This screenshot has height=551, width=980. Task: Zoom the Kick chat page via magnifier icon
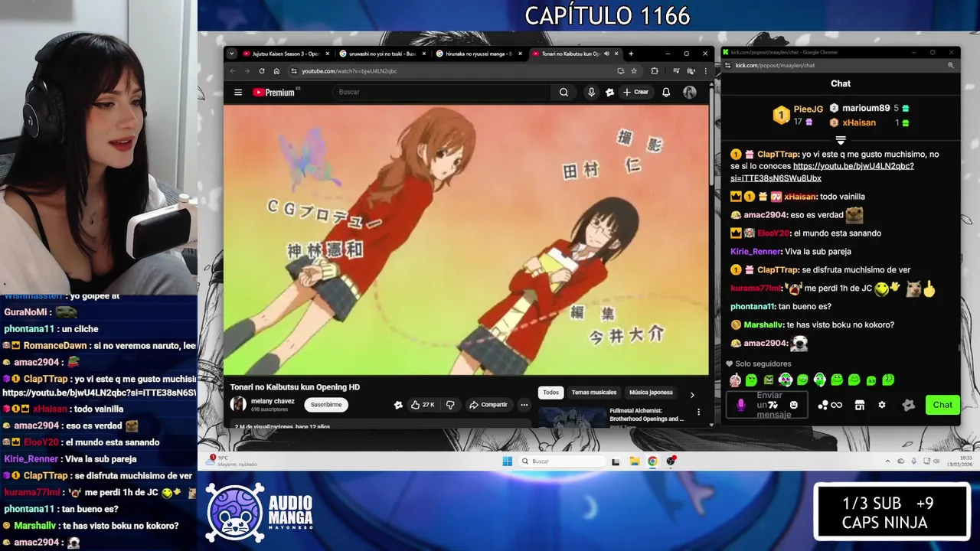click(950, 65)
